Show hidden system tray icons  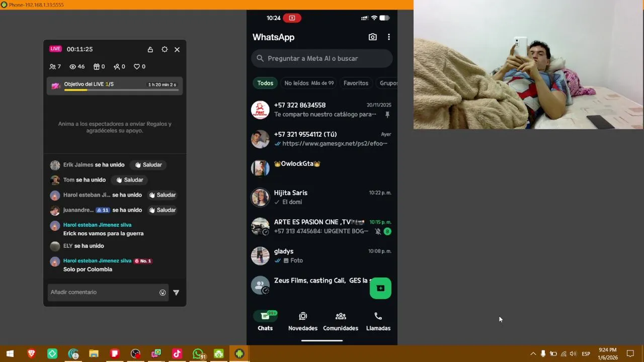533,354
